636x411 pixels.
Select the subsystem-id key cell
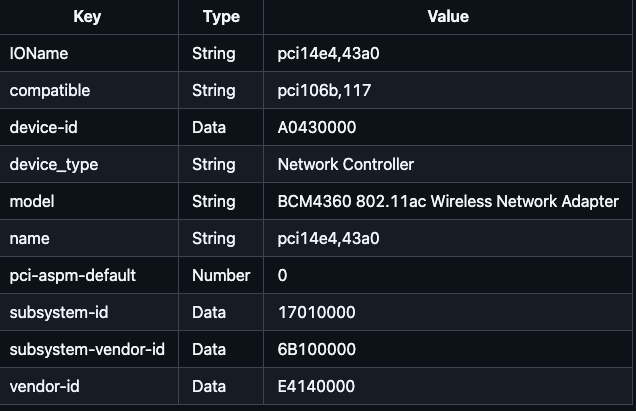(x=59, y=312)
